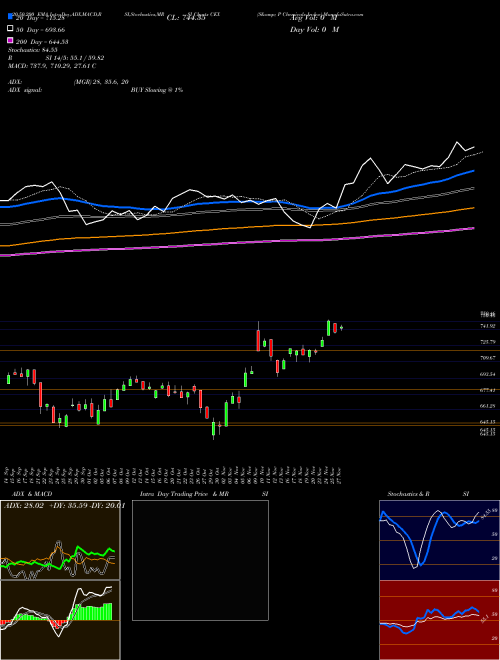Click the 'MACD: 737.9, 710.29, 27.61 C' line
Viewport: 500px width, 660px height.
point(52,66)
